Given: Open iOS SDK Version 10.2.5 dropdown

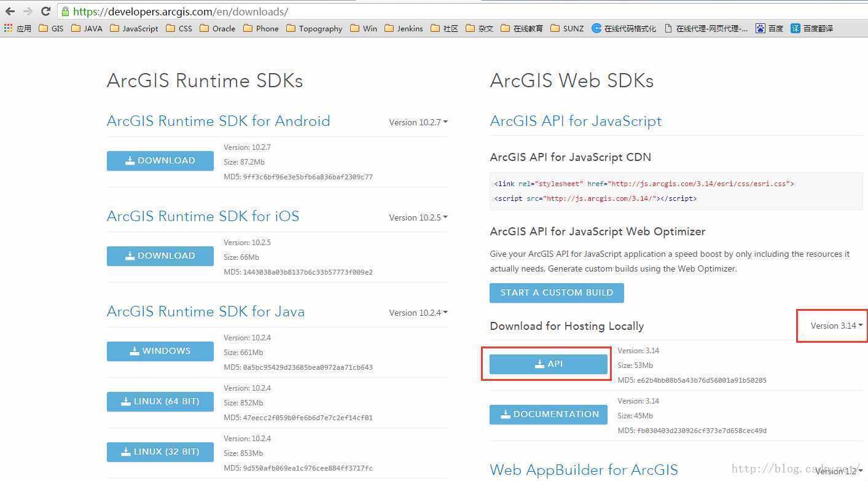Looking at the screenshot, I should pyautogui.click(x=418, y=217).
